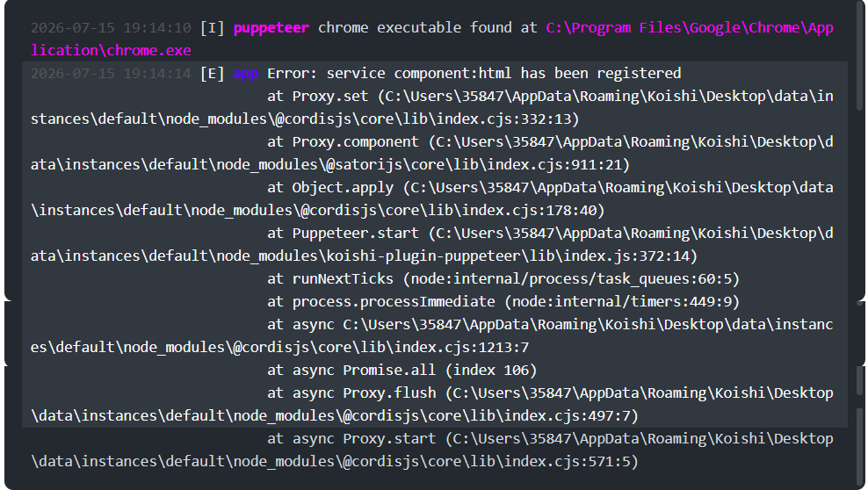This screenshot has width=868, height=490.
Task: Click the 'service component:html has been registered' message
Action: click(503, 74)
